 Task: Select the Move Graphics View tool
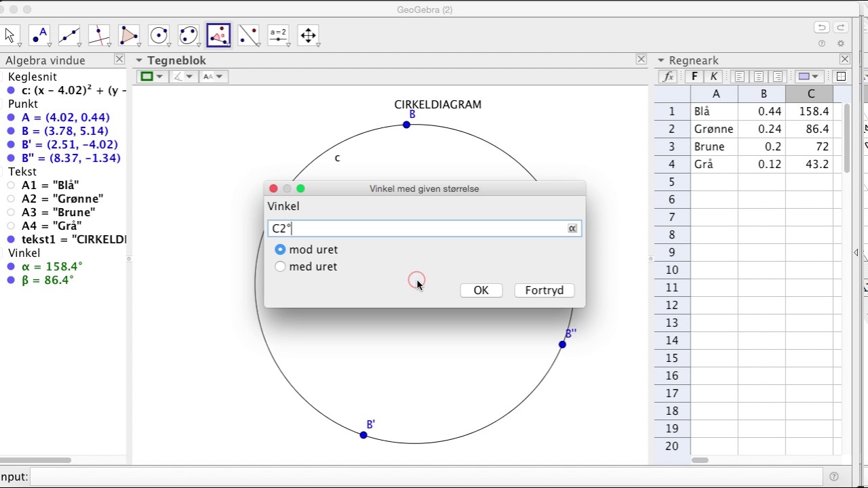tap(308, 35)
